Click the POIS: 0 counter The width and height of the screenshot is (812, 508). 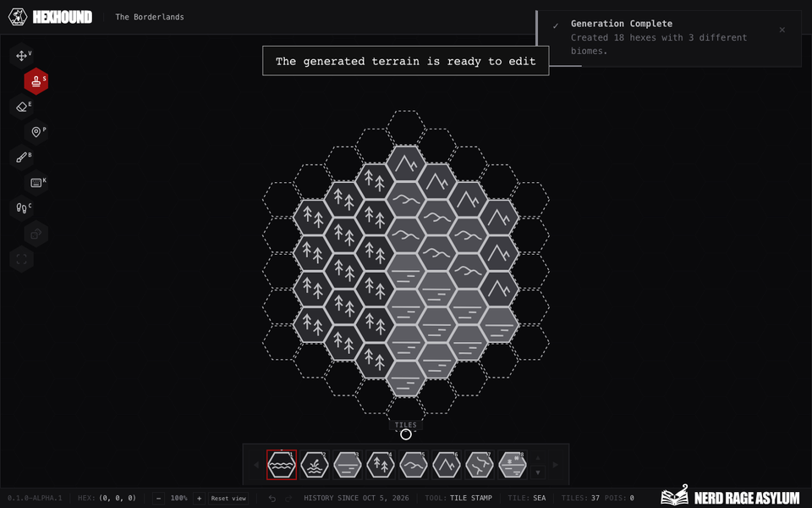[x=618, y=498]
